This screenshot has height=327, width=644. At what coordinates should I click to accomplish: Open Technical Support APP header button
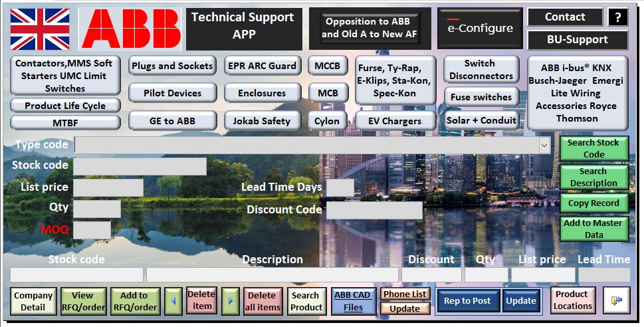(244, 29)
